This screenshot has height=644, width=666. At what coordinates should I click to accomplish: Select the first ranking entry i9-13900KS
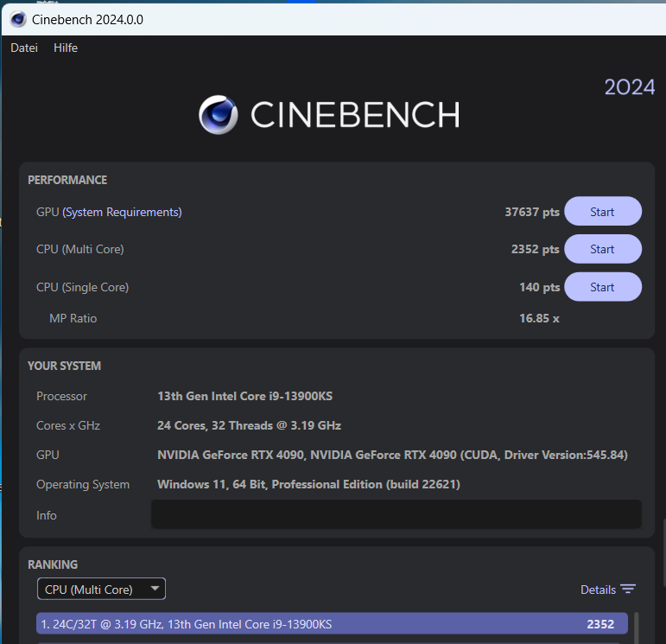pyautogui.click(x=332, y=623)
